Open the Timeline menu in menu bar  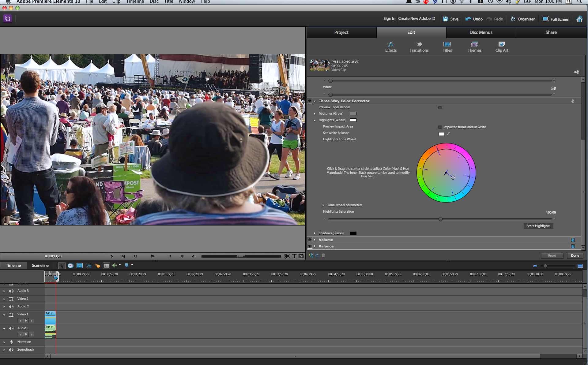135,2
